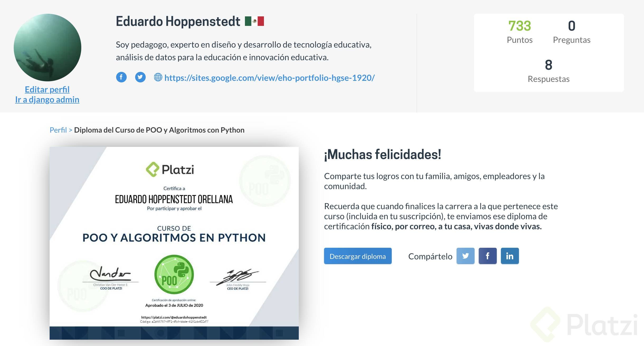Share diploma on LinkedIn
Viewport: 644px width, 346px height.
[510, 256]
